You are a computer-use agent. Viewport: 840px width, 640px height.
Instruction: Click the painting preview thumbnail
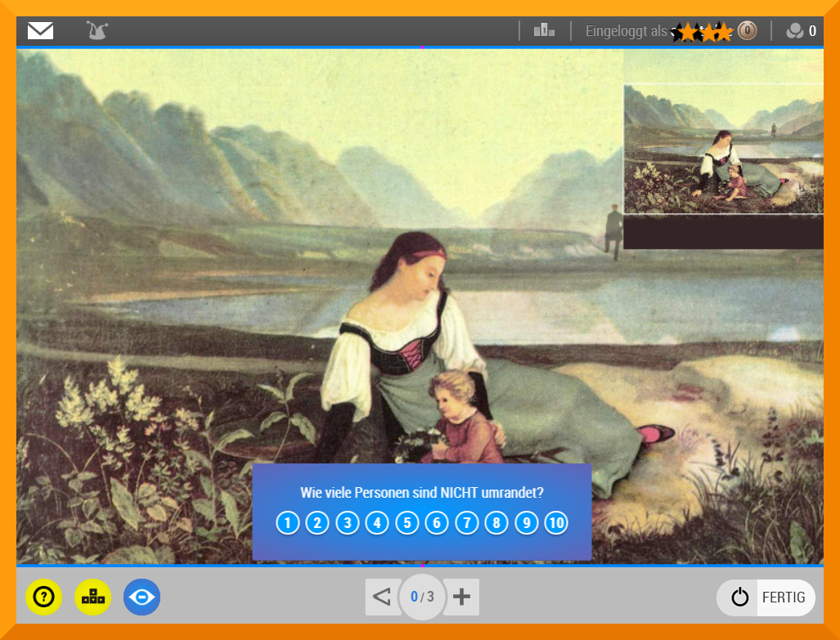pyautogui.click(x=723, y=149)
